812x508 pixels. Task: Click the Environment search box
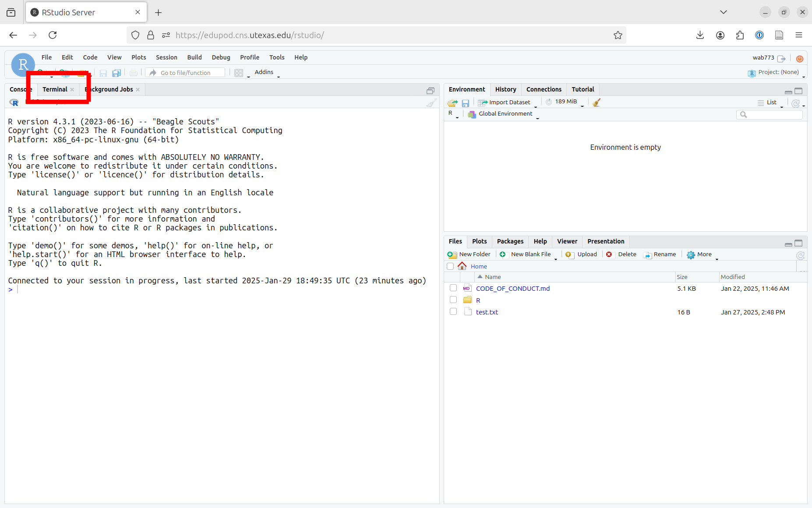770,114
